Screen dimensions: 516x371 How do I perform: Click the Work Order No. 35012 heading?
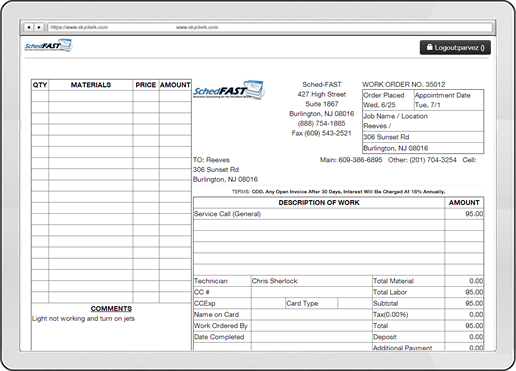point(404,84)
